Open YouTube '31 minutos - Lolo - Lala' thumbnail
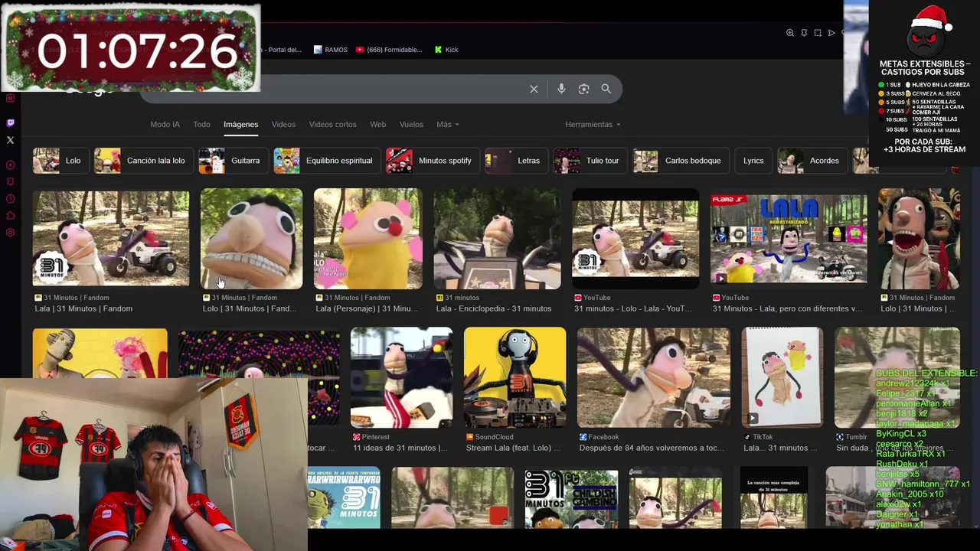Image resolution: width=980 pixels, height=551 pixels. coord(635,239)
